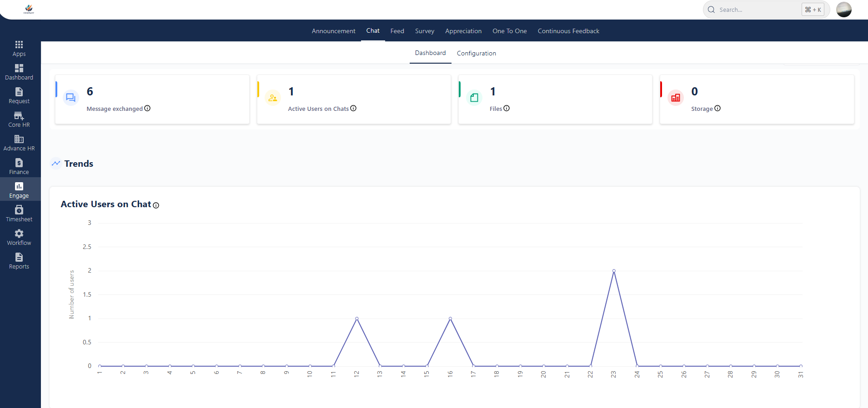Show info for Active Users on Chats card
The width and height of the screenshot is (868, 408).
coord(353,108)
